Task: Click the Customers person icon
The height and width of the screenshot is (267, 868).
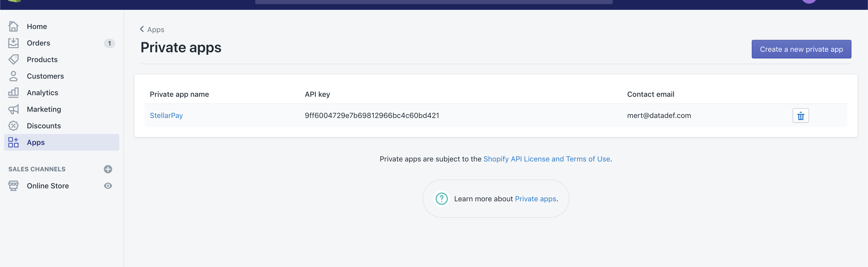Action: [13, 76]
